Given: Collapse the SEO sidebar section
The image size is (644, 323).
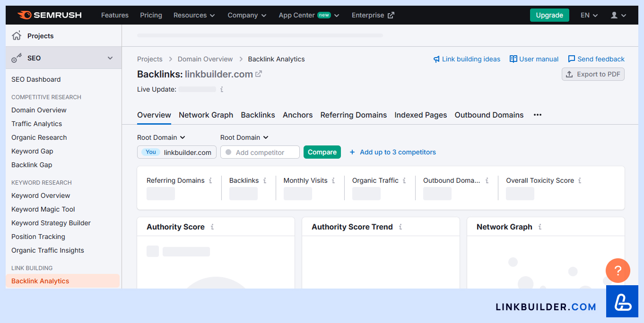Looking at the screenshot, I should [110, 58].
